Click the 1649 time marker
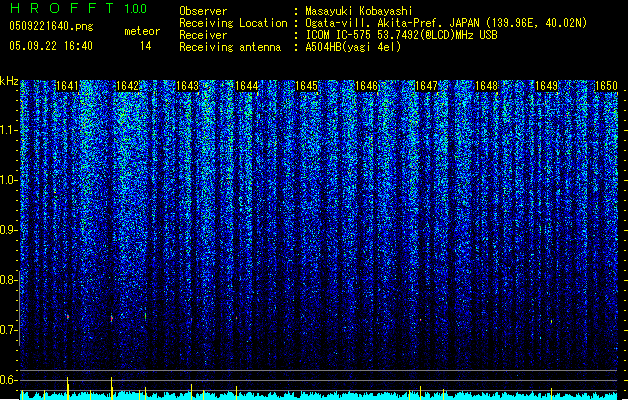This screenshot has width=629, height=400. pyautogui.click(x=546, y=86)
